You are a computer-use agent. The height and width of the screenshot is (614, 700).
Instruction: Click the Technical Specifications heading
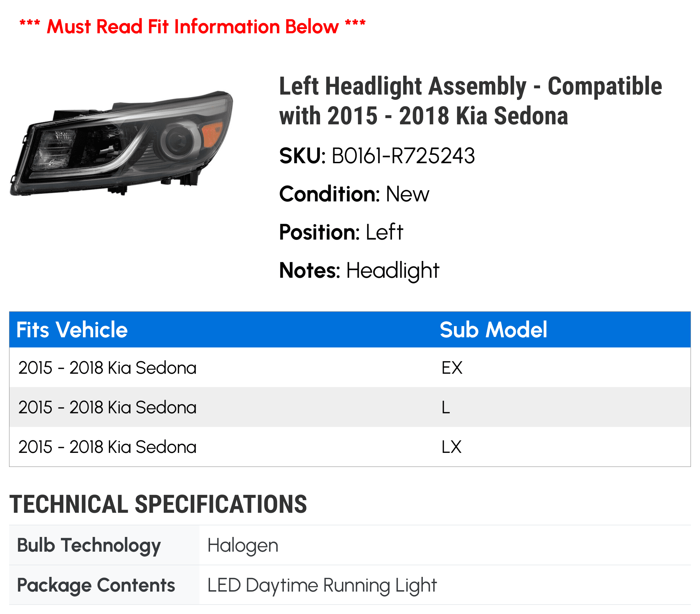tap(158, 504)
